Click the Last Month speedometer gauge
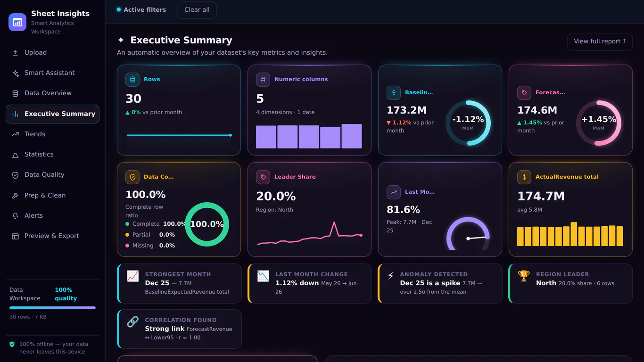Screen dimensions: 644x362 (468, 233)
